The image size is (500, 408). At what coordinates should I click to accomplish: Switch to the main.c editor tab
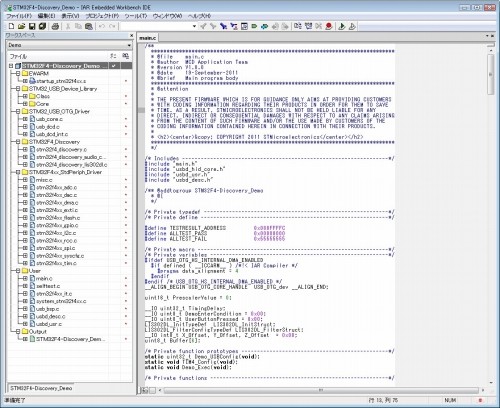(x=148, y=38)
